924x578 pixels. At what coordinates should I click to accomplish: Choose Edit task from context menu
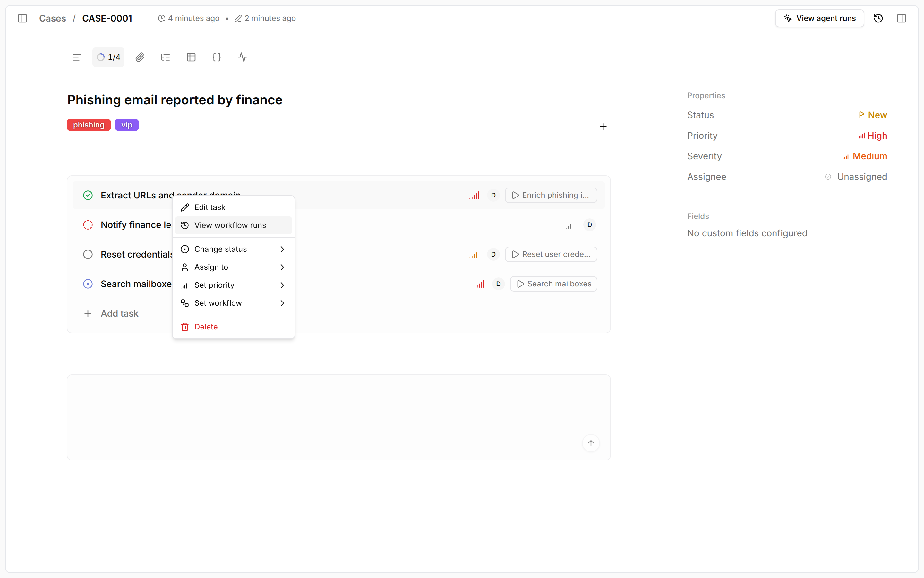click(x=233, y=207)
